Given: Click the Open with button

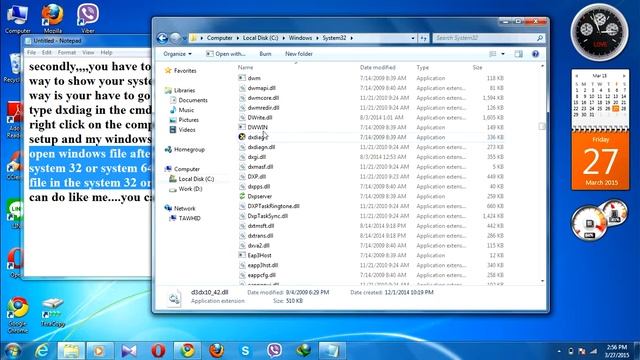Looking at the screenshot, I should [226, 54].
